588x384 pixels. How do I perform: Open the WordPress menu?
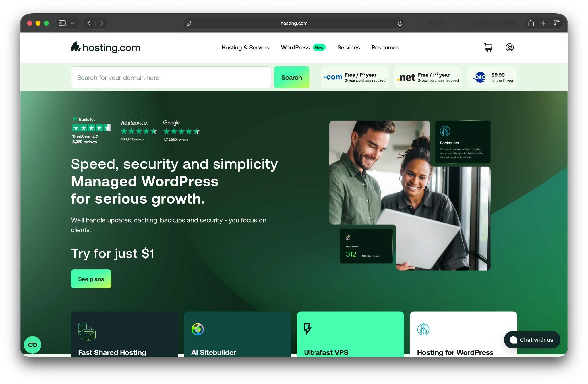(x=295, y=47)
